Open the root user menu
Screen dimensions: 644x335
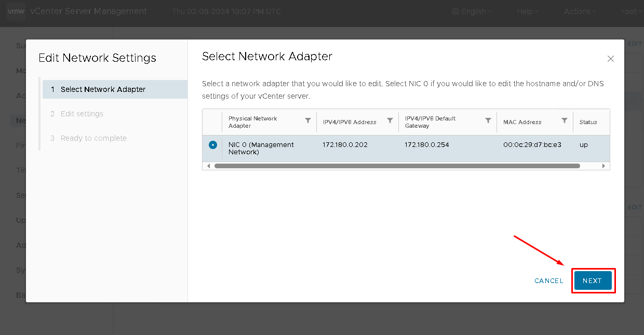click(632, 11)
